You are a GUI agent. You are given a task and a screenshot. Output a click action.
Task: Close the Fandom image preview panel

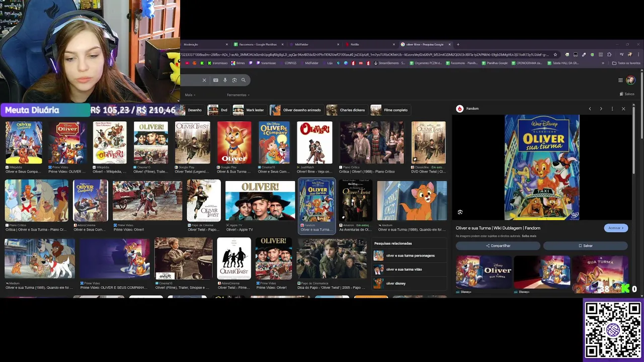[x=623, y=109]
